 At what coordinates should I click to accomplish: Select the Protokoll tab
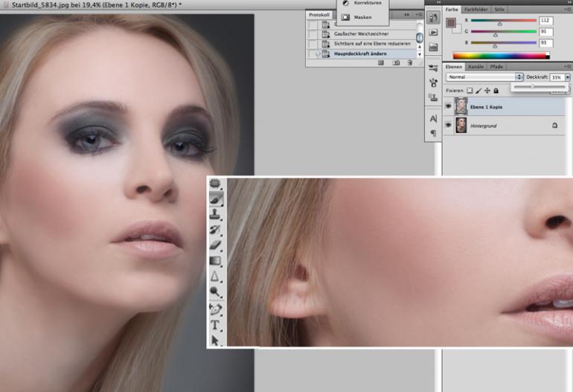pos(319,15)
